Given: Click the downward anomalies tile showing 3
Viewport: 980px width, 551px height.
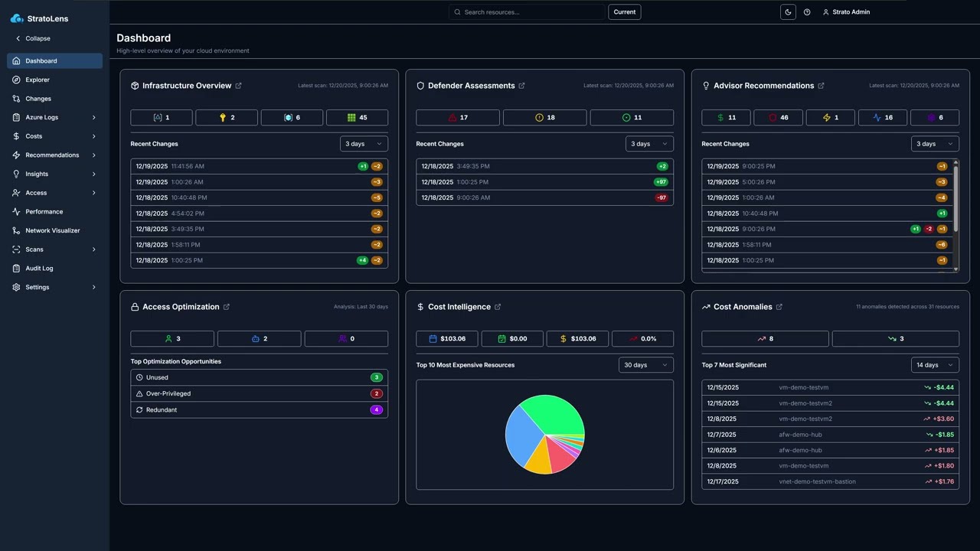Looking at the screenshot, I should click(x=896, y=338).
